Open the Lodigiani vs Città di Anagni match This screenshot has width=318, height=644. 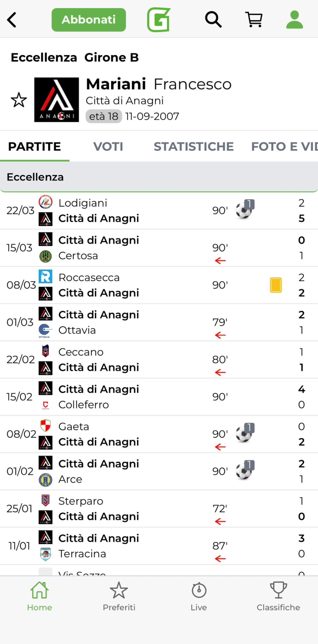coord(134,211)
